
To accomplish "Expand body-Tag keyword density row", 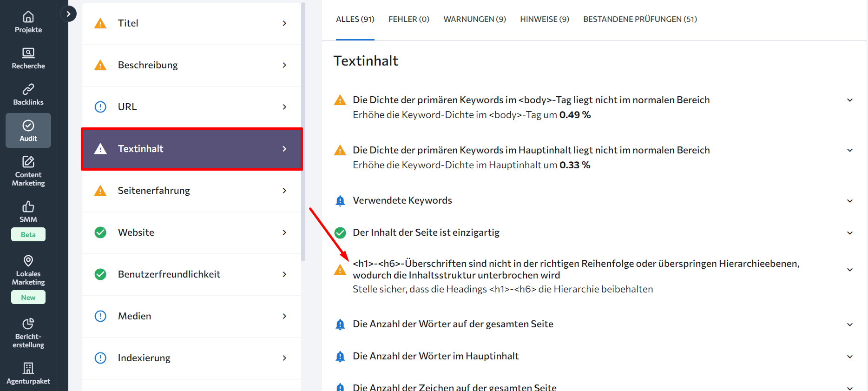I will (850, 100).
